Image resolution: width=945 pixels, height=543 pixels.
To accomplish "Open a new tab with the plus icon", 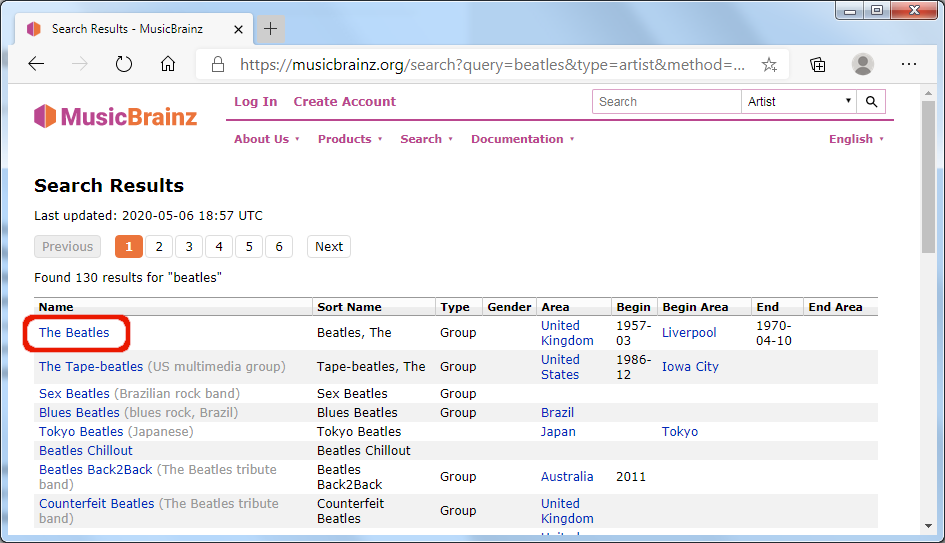I will (x=271, y=28).
